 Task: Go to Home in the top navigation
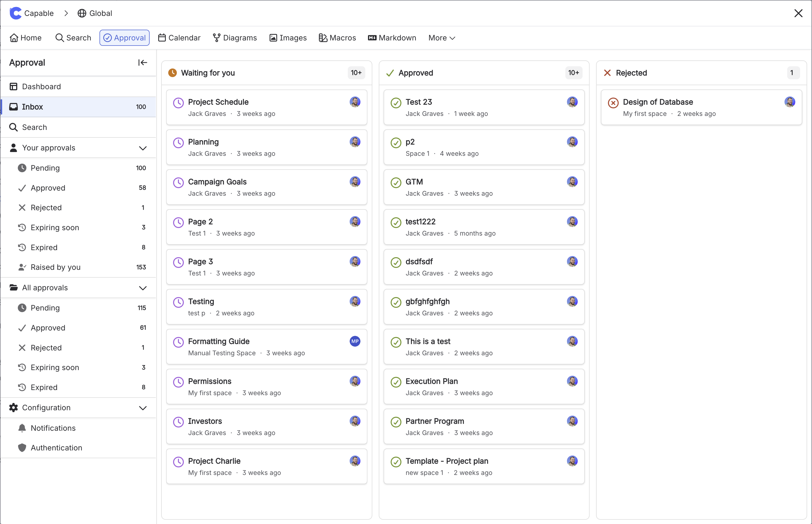(26, 38)
